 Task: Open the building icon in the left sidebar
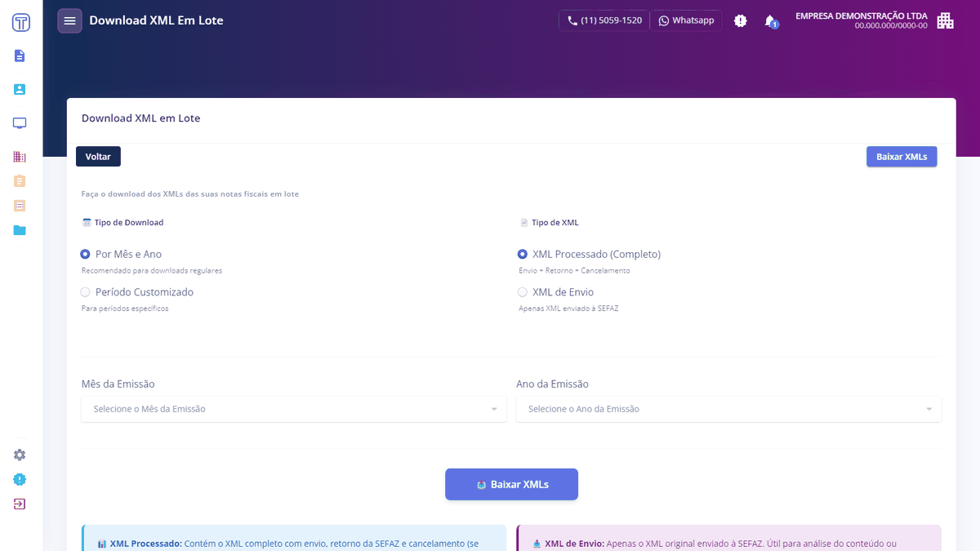pos(20,157)
